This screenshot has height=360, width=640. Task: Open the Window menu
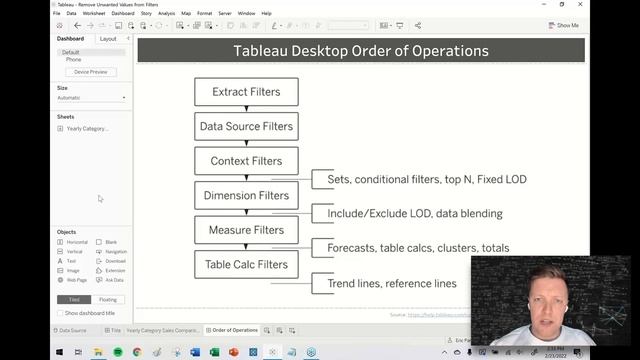(247, 13)
